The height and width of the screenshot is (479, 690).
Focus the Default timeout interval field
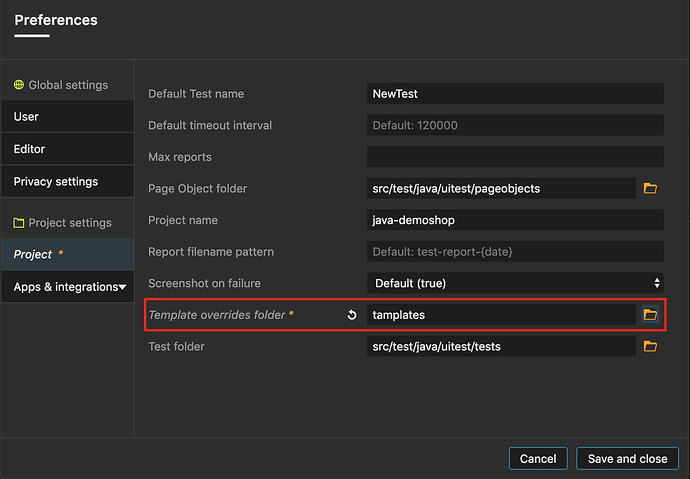tap(515, 125)
